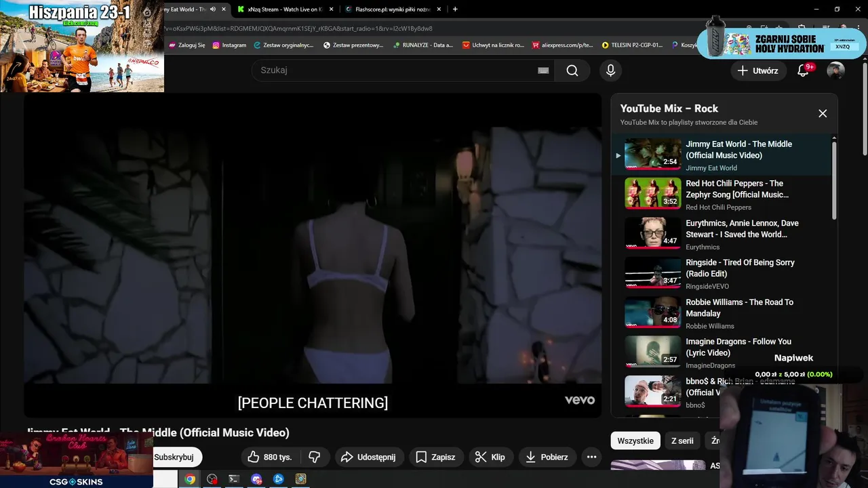Click the Pobierz download button

click(x=547, y=457)
